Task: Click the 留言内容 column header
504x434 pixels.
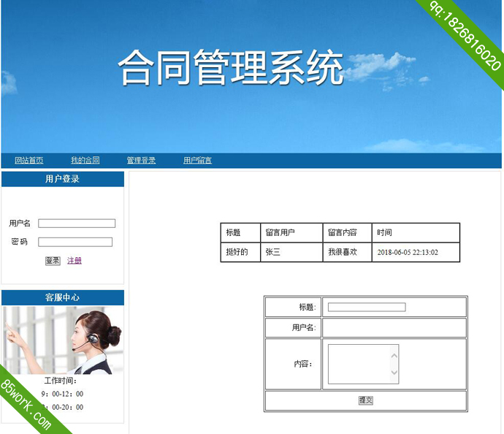Action: (x=347, y=232)
